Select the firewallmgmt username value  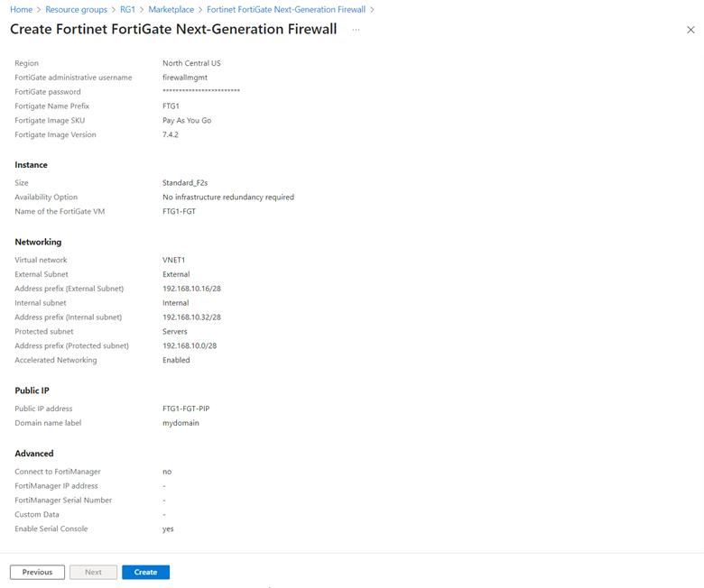coord(184,78)
